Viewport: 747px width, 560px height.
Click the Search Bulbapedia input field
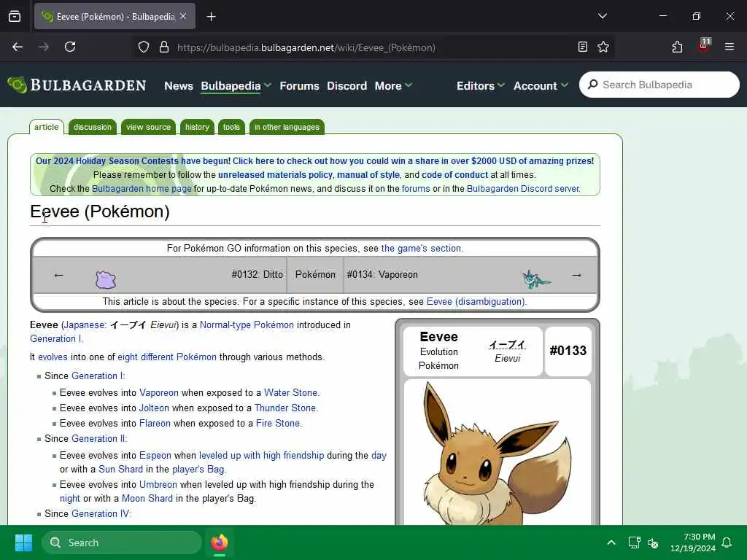pos(659,85)
